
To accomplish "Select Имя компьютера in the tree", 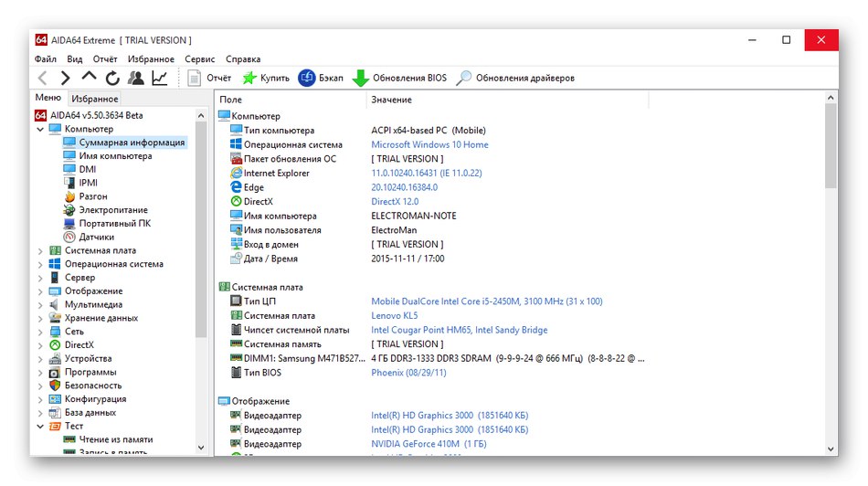I will 115,156.
